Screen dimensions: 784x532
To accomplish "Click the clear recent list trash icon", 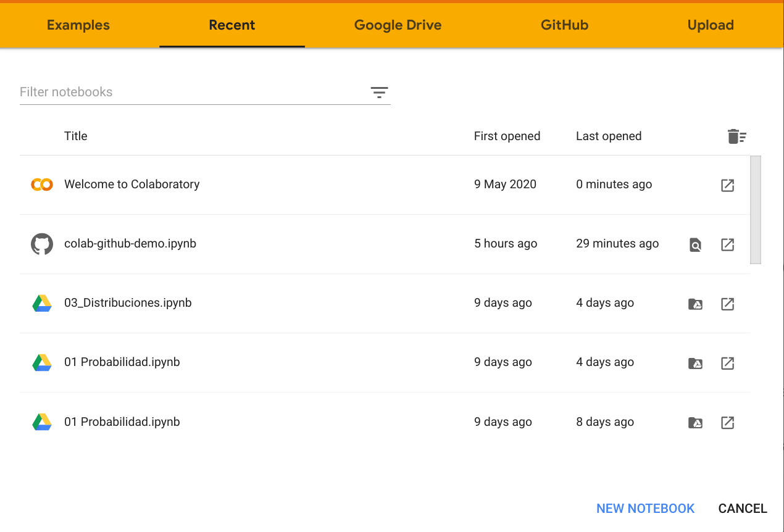I will point(736,136).
